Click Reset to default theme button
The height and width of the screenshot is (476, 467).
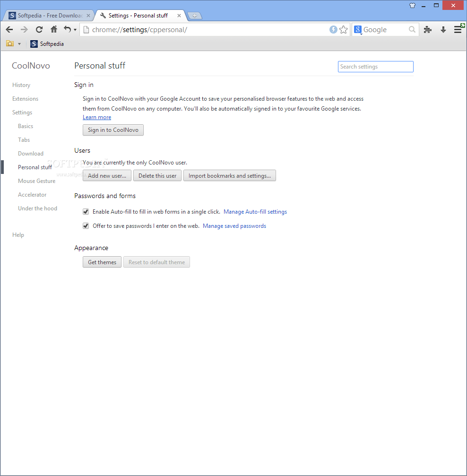[x=156, y=262]
